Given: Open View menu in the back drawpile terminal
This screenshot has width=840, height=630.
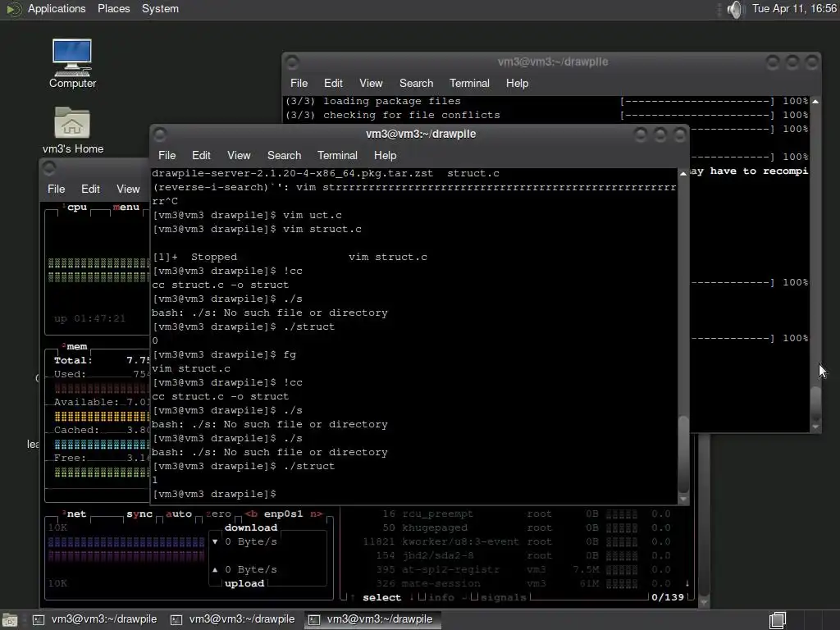Looking at the screenshot, I should [372, 84].
